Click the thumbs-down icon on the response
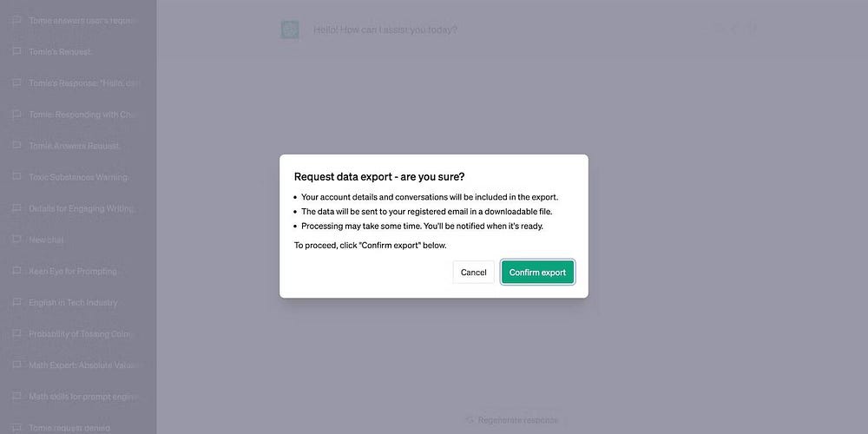Screen dimensions: 868x434 (752, 30)
